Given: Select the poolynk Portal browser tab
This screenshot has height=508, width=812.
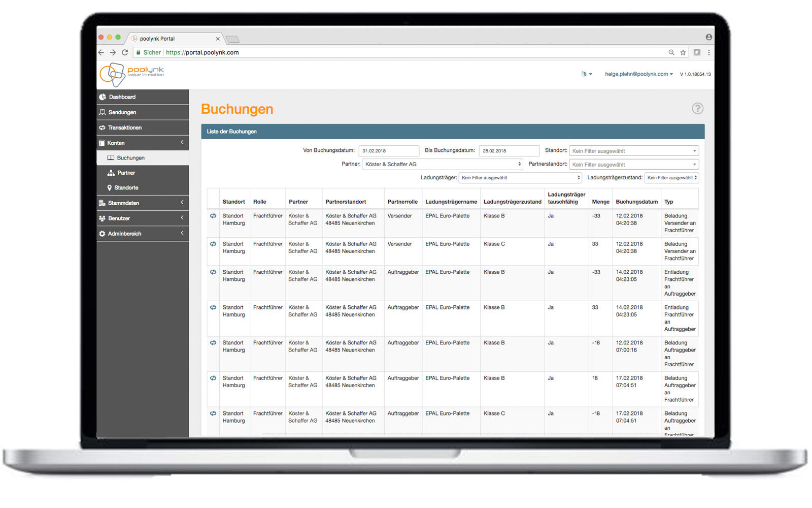Looking at the screenshot, I should pyautogui.click(x=175, y=39).
